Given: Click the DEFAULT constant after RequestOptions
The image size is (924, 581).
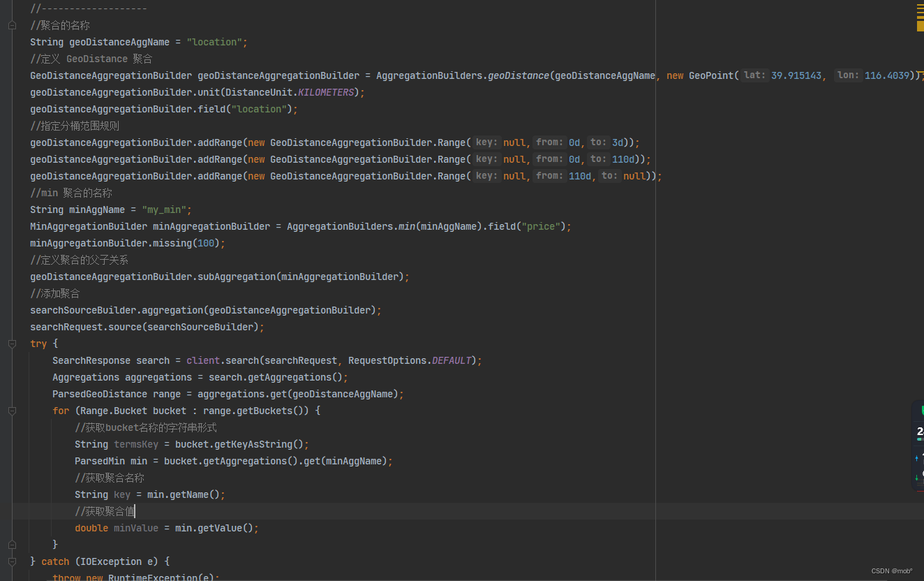Looking at the screenshot, I should (x=452, y=360).
